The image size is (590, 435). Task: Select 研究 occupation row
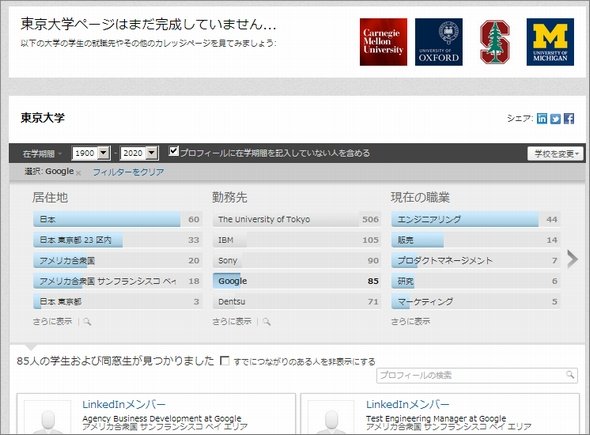[x=476, y=281]
